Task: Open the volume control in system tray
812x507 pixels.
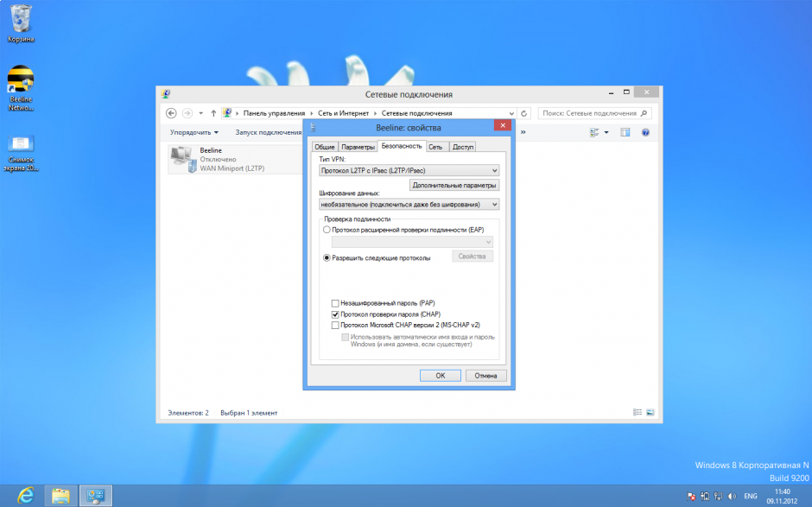Action: click(x=732, y=496)
